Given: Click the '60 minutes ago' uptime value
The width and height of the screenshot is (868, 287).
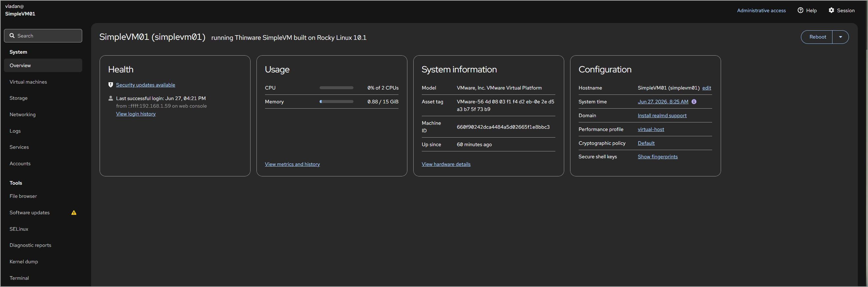Looking at the screenshot, I should [474, 145].
